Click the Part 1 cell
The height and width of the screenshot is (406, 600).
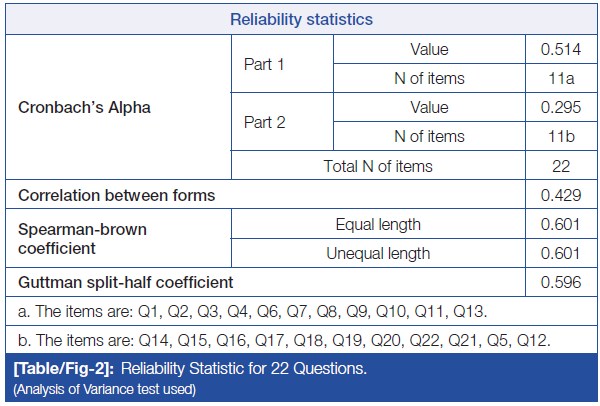[x=265, y=63]
